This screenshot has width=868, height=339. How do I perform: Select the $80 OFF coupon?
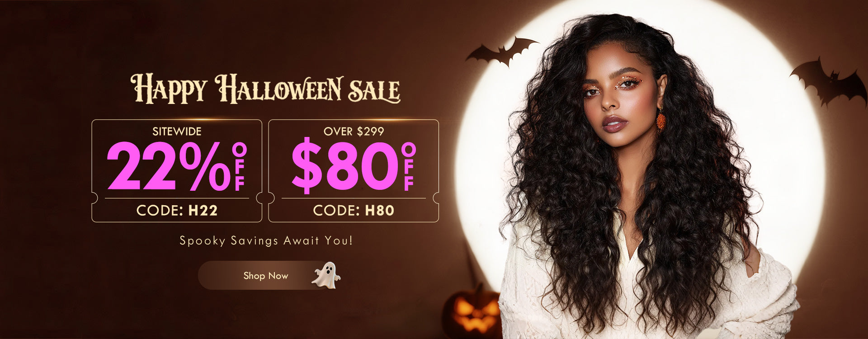354,171
